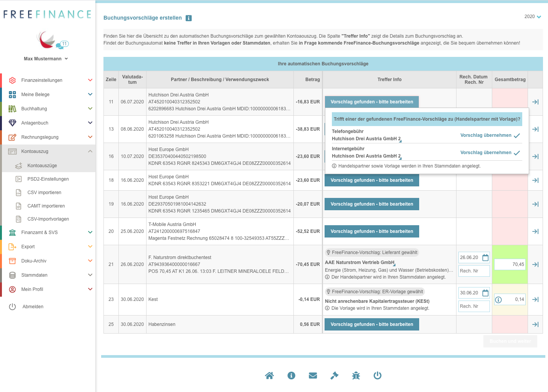Expand the Anlagenbuch chevron
This screenshot has height=392, width=548.
click(90, 123)
